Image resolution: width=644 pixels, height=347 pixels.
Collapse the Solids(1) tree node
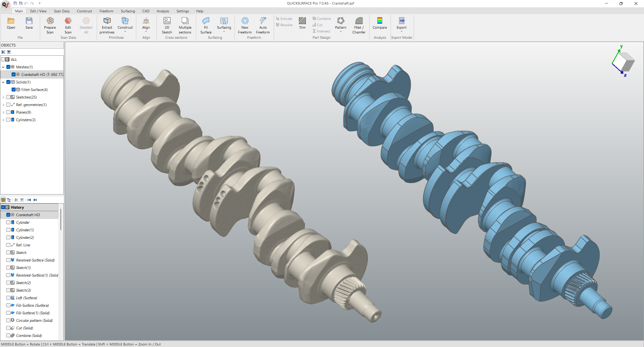pyautogui.click(x=4, y=82)
